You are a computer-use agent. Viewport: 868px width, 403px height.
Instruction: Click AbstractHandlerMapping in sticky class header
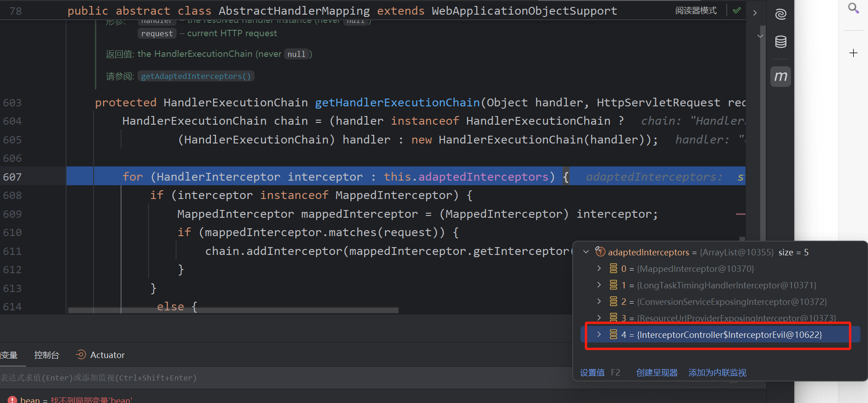pos(294,11)
